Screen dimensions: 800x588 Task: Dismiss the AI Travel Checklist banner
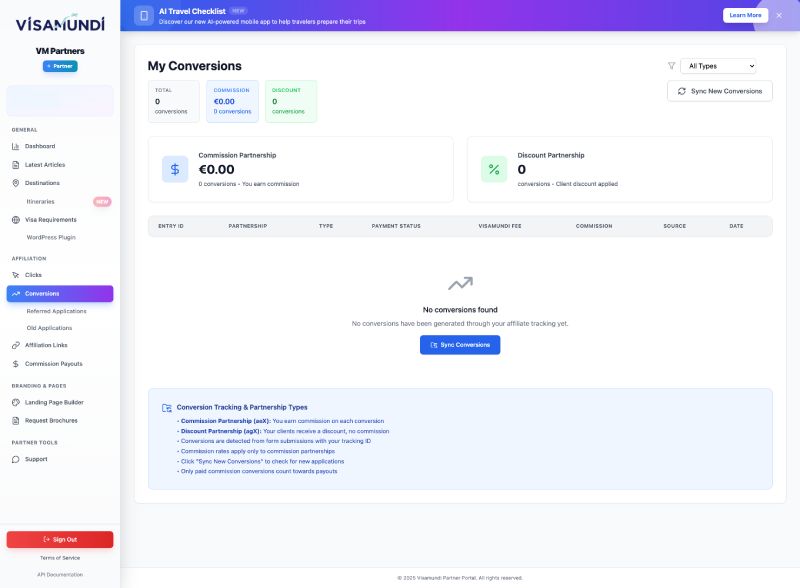pyautogui.click(x=779, y=16)
